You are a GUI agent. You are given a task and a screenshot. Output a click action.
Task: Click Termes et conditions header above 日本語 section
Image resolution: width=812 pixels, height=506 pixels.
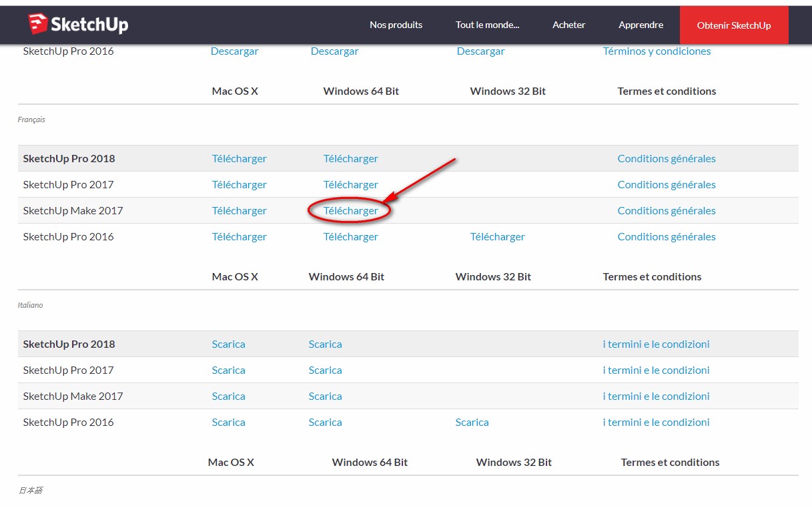point(671,463)
